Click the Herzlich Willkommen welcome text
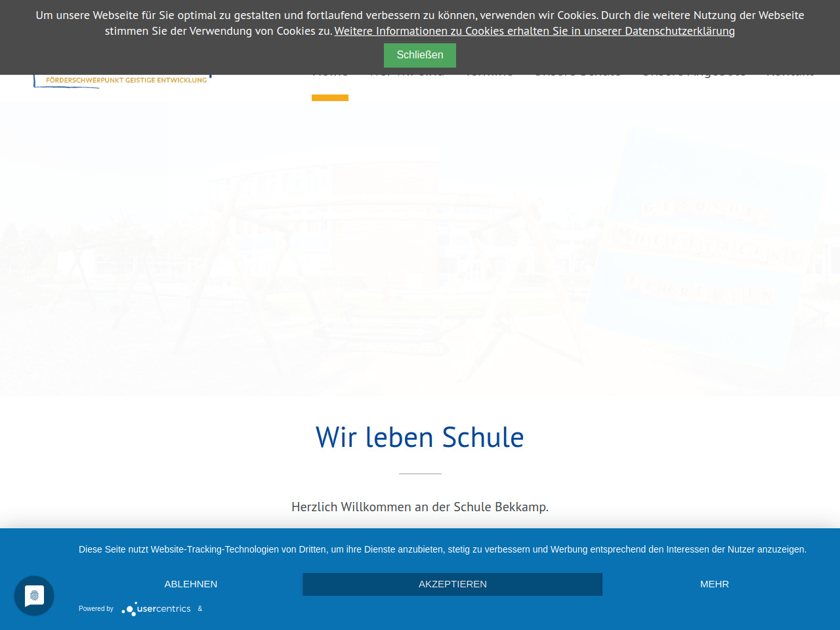 click(x=420, y=507)
